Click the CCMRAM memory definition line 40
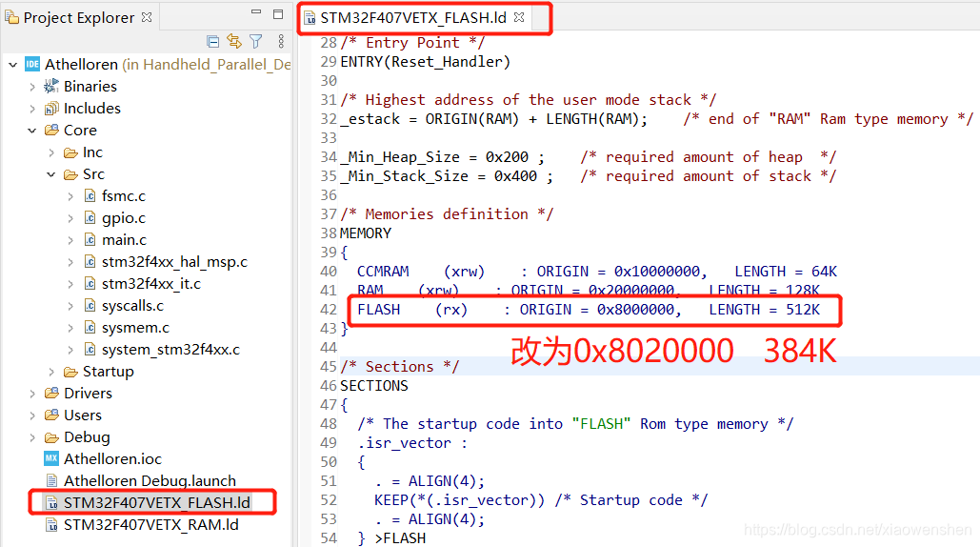 [597, 272]
